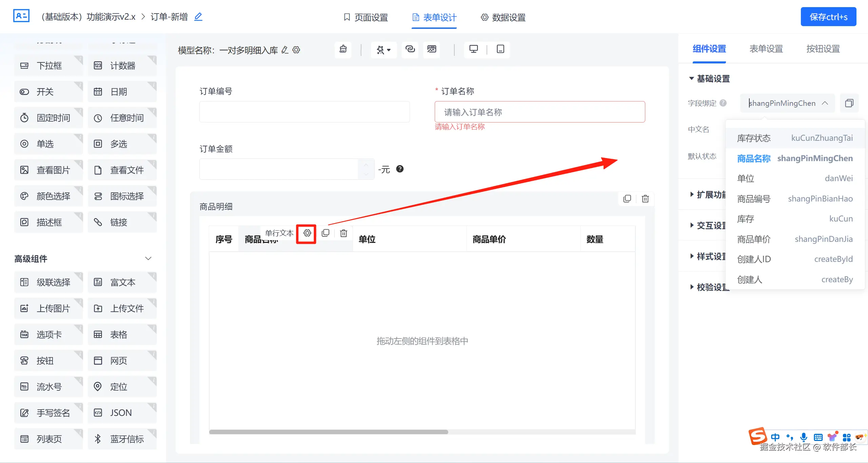
Task: Delete the 商品明细 table via trash icon
Action: 645,199
